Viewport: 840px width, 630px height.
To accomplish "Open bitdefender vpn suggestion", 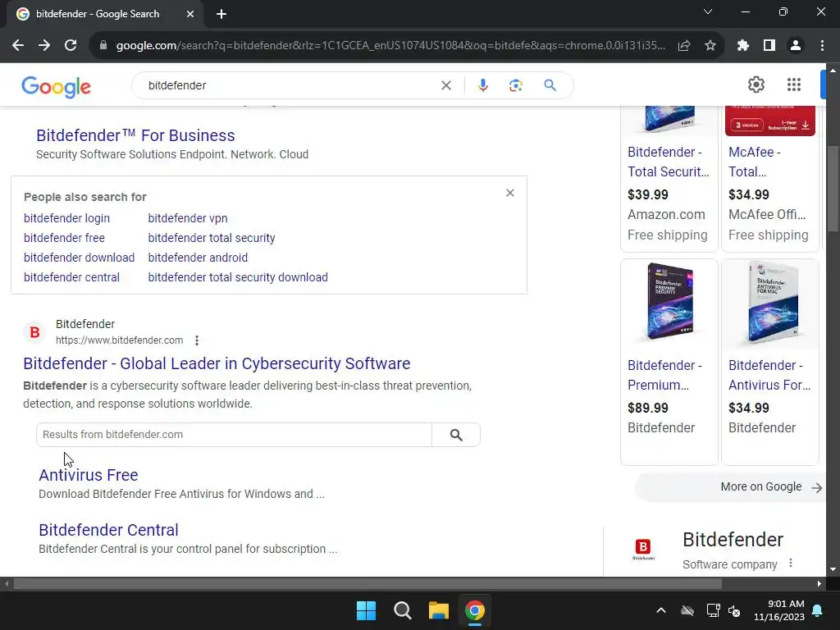I will [188, 218].
